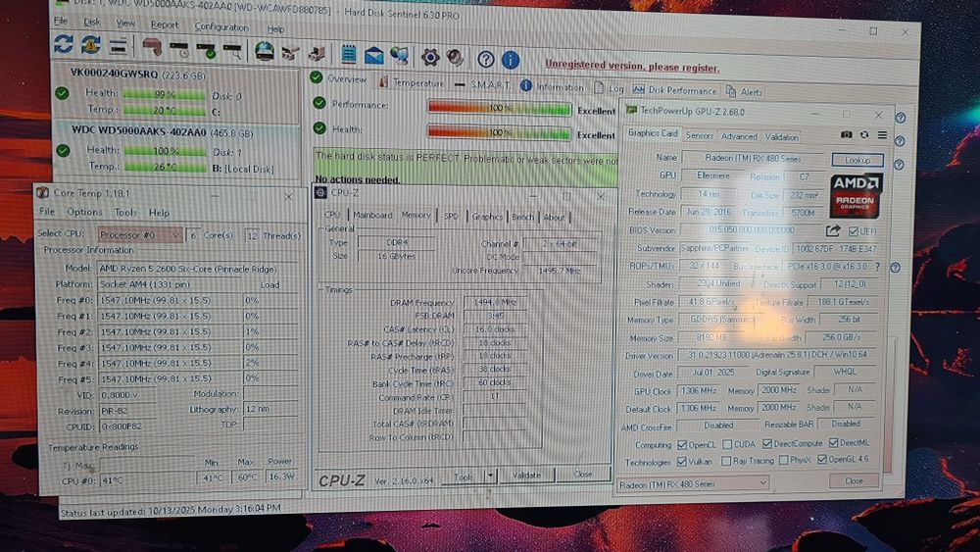Switch to the Alerts tab
980x552 pixels.
click(745, 92)
